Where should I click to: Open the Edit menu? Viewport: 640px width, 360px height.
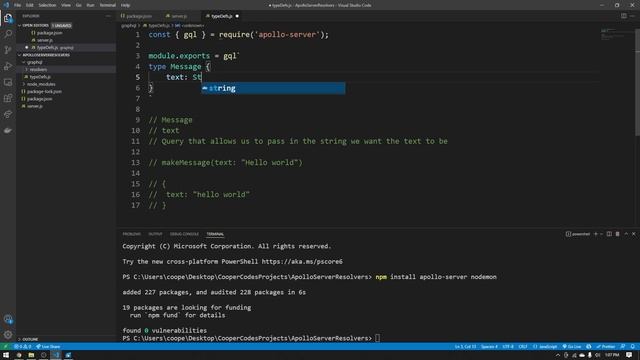tap(30, 5)
